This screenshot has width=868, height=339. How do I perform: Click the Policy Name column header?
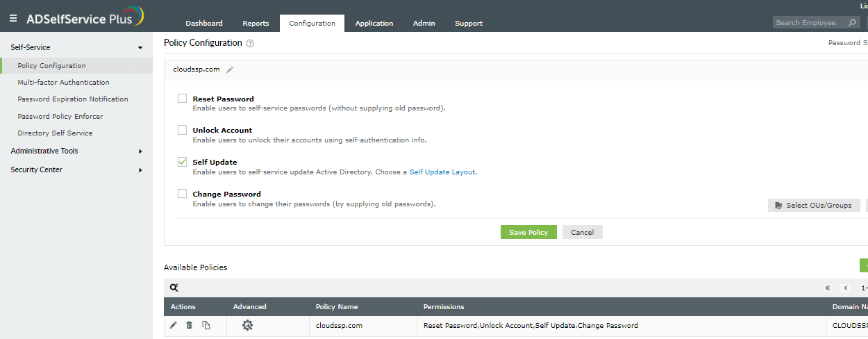click(x=337, y=306)
